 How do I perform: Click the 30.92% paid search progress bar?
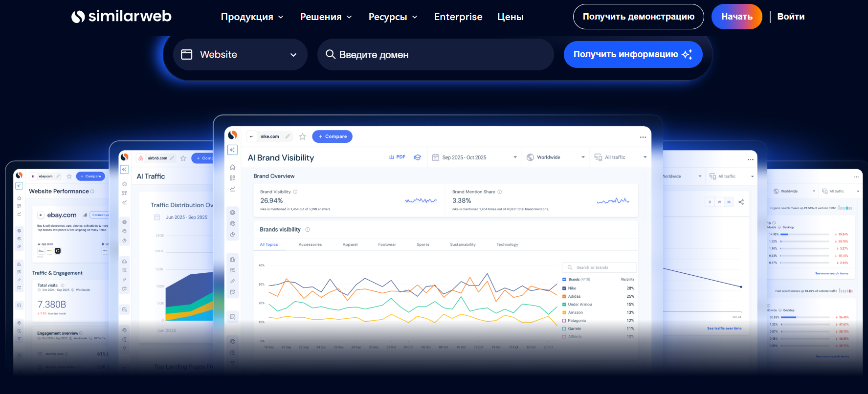(805, 317)
